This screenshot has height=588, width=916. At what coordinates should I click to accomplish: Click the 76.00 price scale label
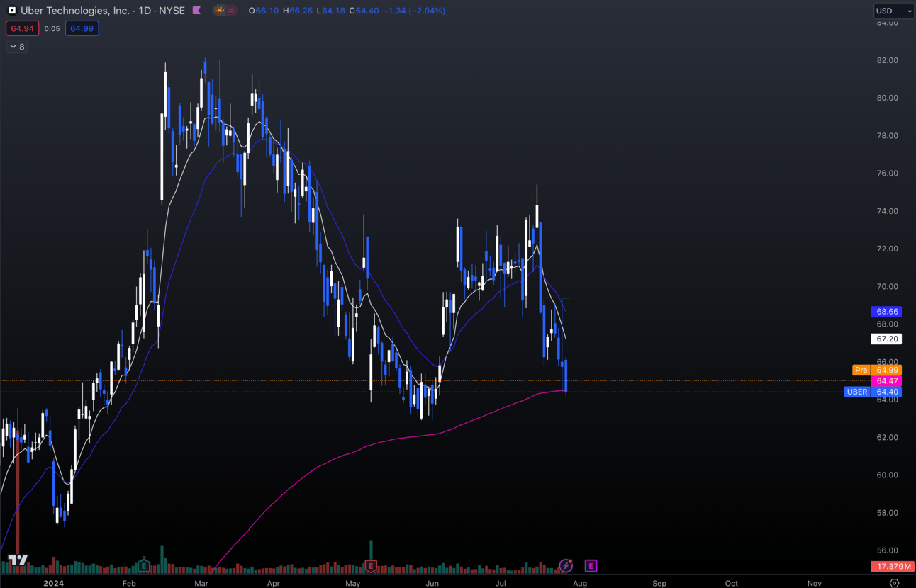point(888,174)
